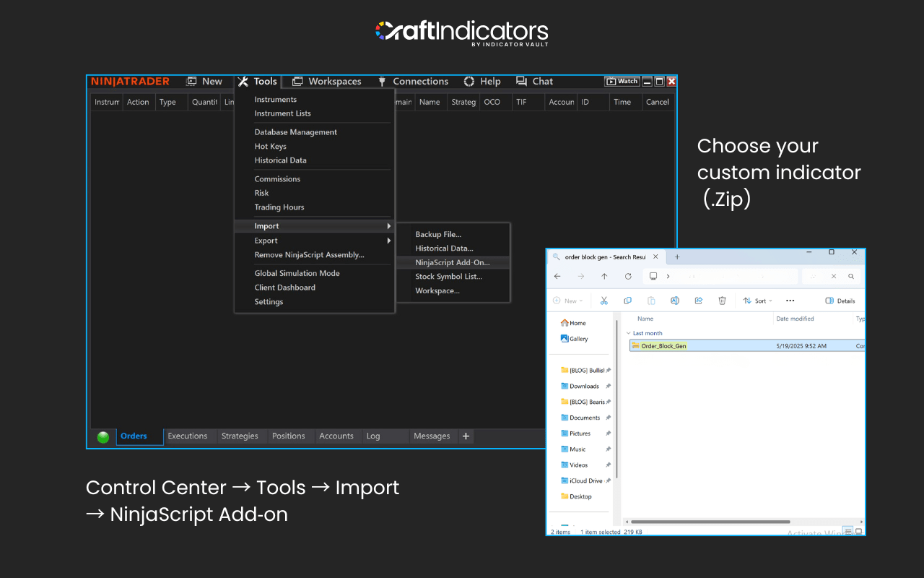Choose Backup File in Import submenu
This screenshot has height=578, width=924.
(438, 234)
